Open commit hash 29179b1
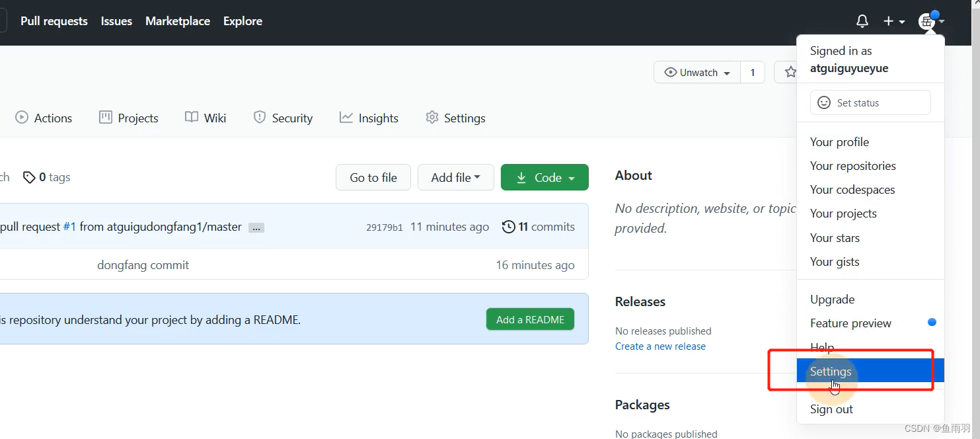980x439 pixels. 385,227
